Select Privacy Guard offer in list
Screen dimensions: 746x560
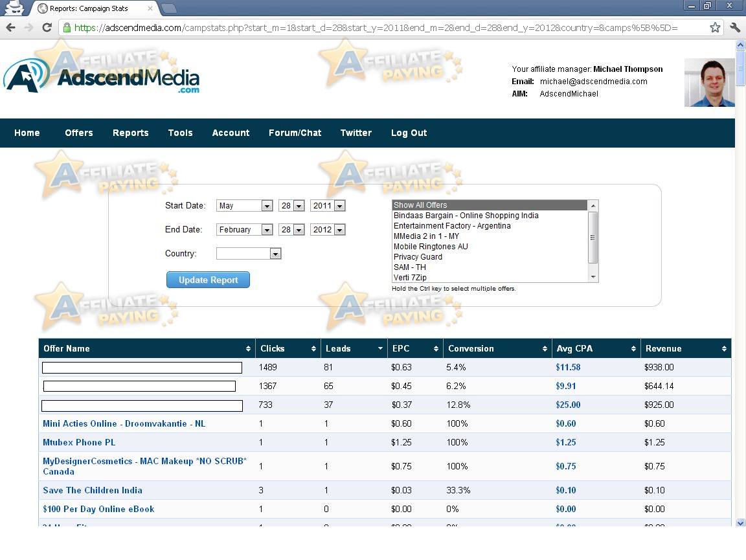(x=490, y=257)
